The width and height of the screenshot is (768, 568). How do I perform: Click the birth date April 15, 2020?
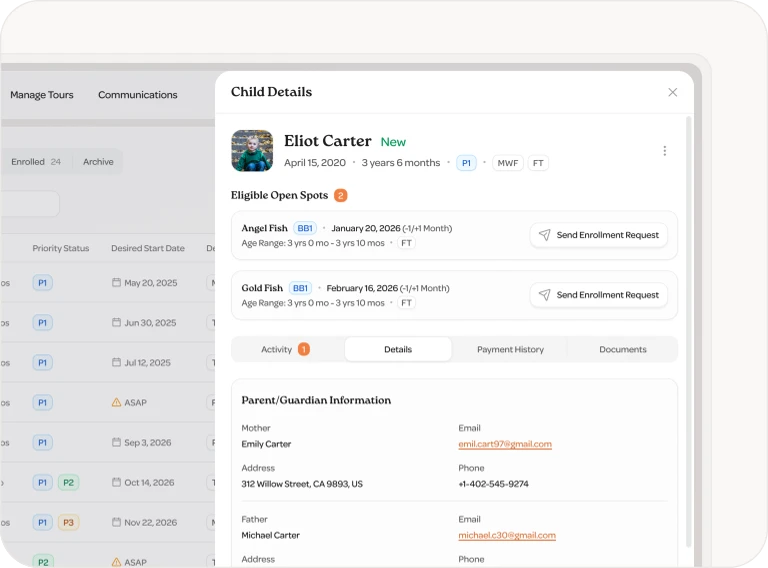314,163
